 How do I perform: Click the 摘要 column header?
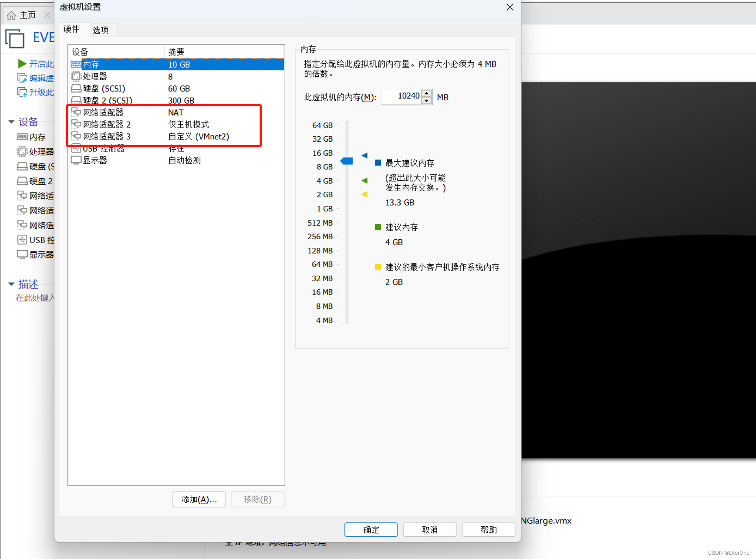(224, 51)
